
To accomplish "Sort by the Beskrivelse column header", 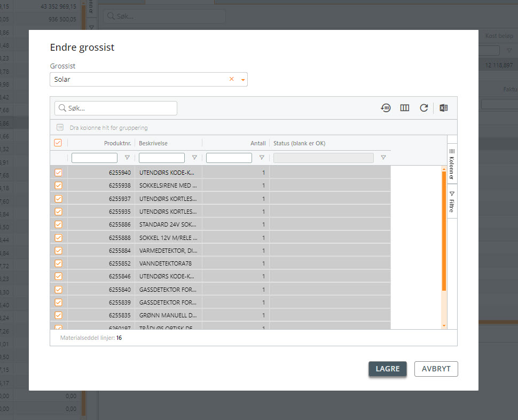I will [x=153, y=143].
